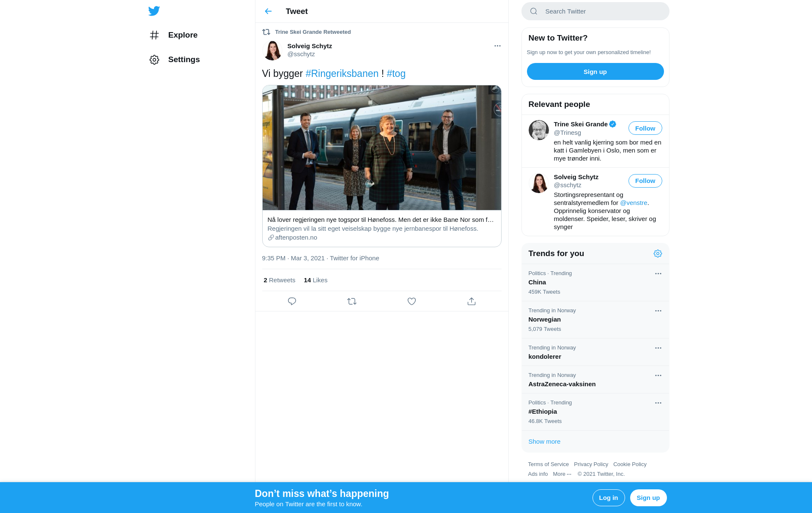Click Show more under trends
The width and height of the screenshot is (812, 513).
(x=544, y=442)
